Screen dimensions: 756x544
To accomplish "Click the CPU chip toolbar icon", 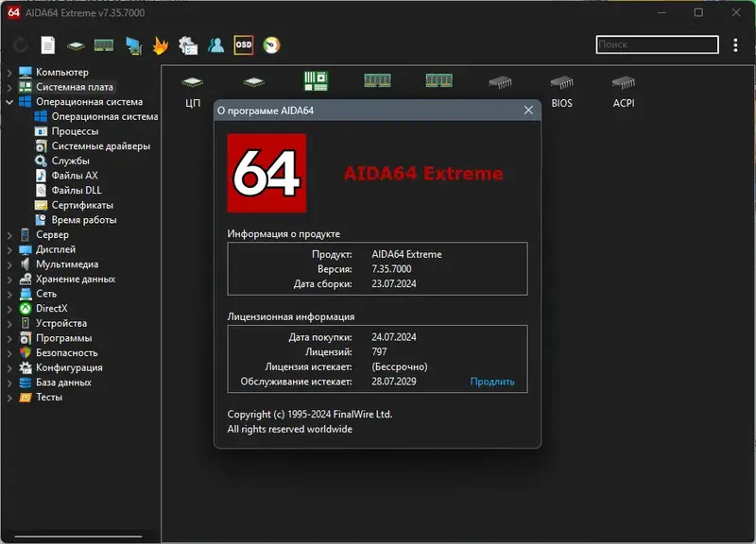I will [x=76, y=45].
